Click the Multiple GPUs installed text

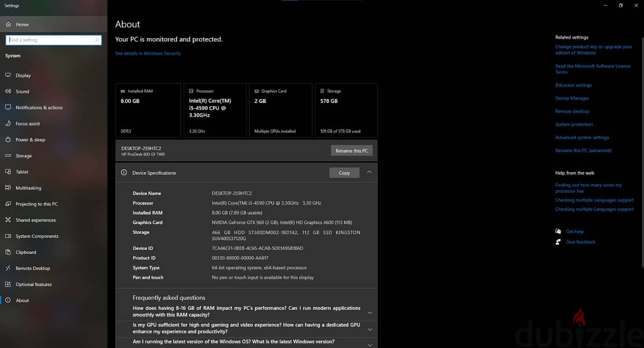tap(275, 131)
